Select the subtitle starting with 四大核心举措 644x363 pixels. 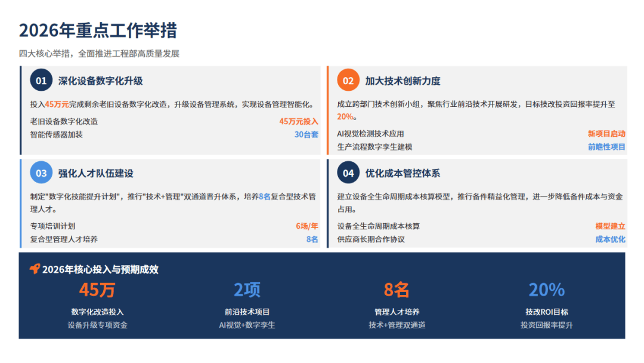coord(99,53)
